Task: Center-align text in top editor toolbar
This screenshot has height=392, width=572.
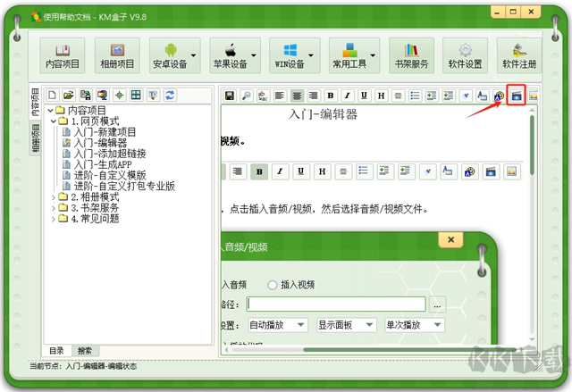Action: [297, 96]
